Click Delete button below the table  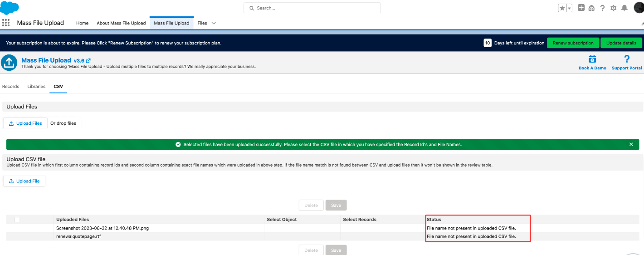(311, 250)
